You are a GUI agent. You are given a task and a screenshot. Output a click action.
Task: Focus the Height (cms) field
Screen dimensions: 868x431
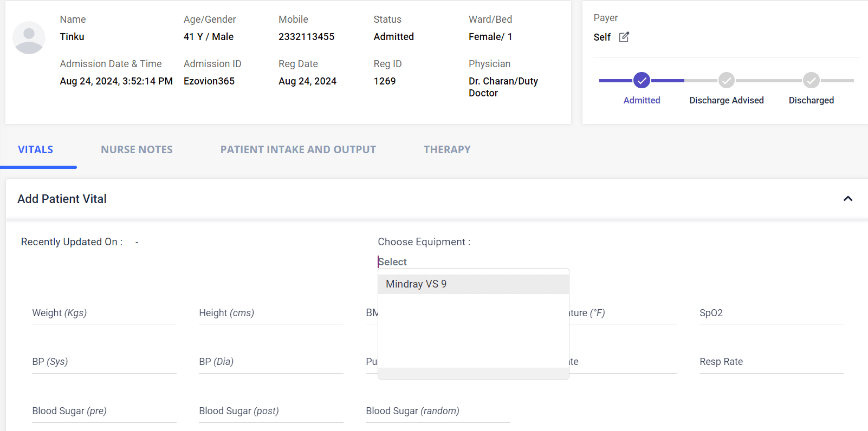point(271,314)
